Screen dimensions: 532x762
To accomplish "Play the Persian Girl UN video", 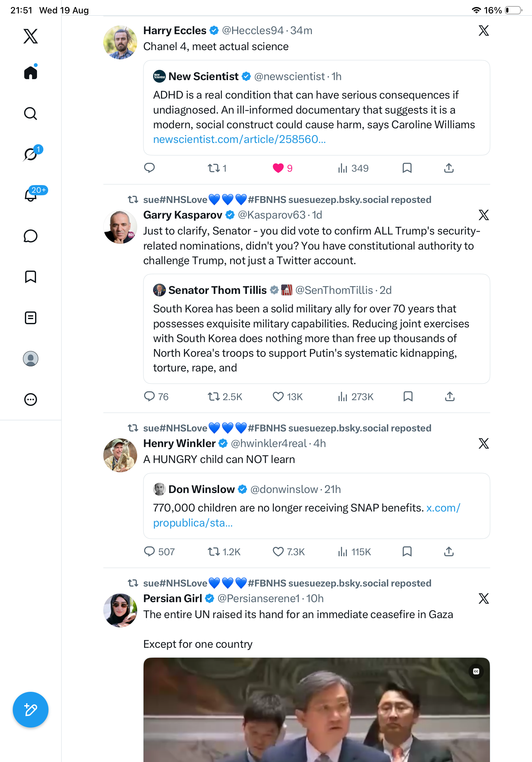I will pyautogui.click(x=316, y=710).
